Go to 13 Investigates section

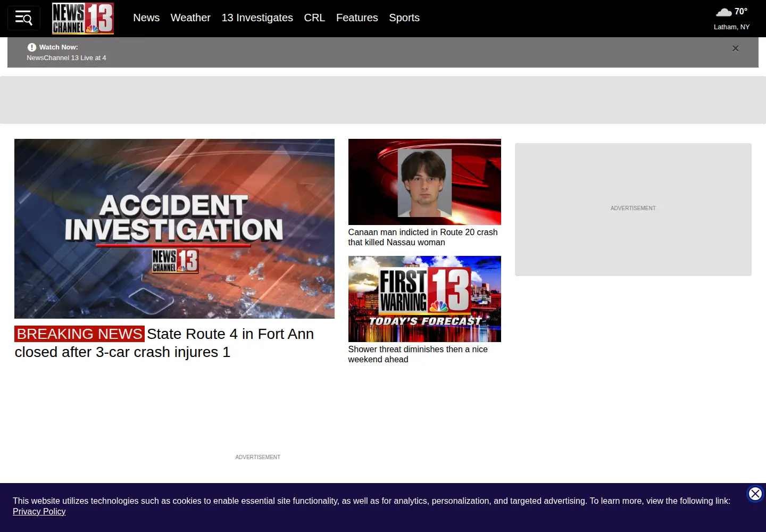[257, 18]
